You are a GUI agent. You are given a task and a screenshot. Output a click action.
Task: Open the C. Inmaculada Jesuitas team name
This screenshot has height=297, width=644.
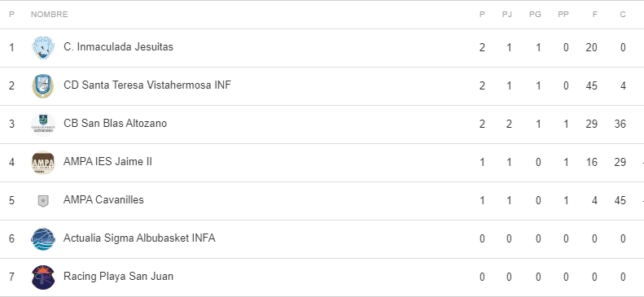[x=118, y=46]
